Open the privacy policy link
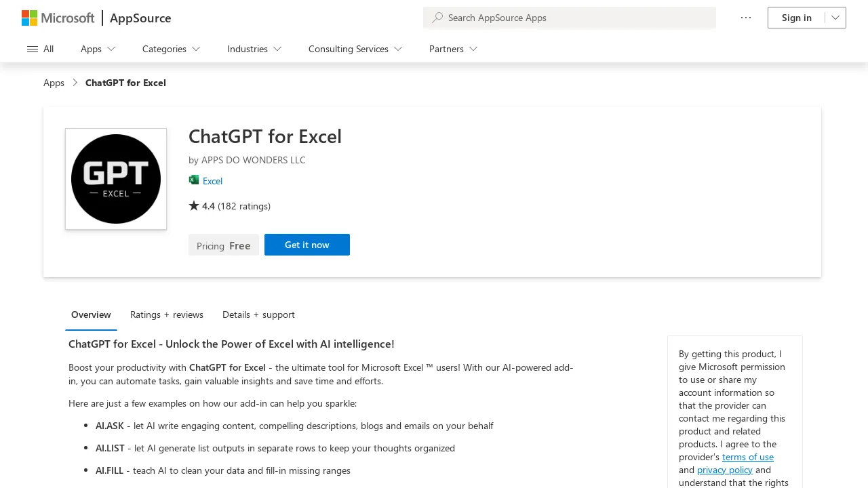868x488 pixels. [x=724, y=470]
